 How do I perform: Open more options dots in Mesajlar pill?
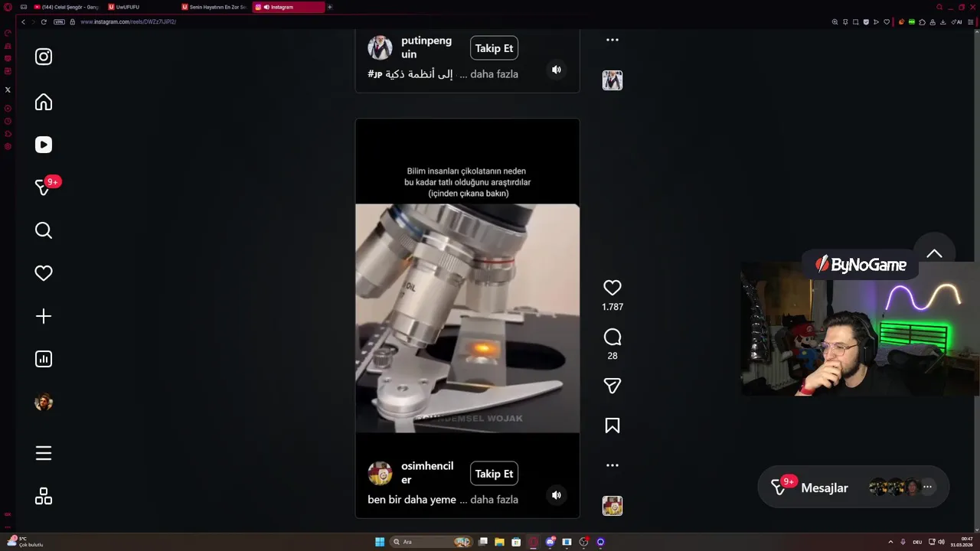927,487
